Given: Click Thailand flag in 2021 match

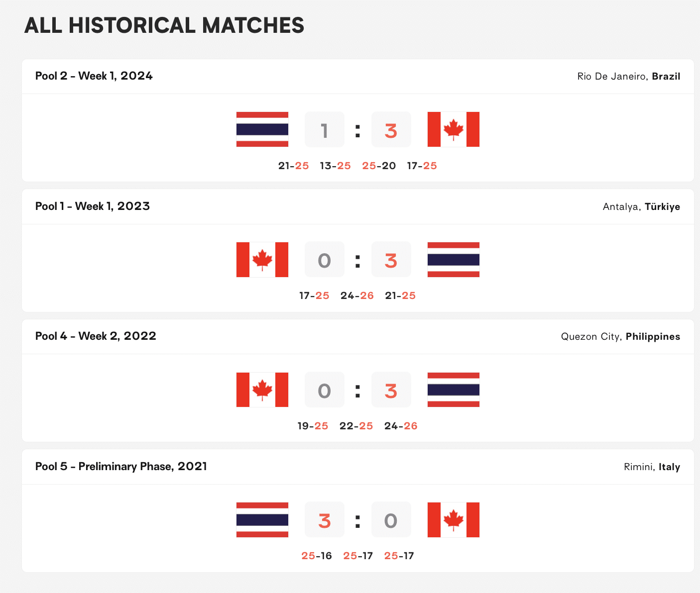Looking at the screenshot, I should click(x=262, y=520).
